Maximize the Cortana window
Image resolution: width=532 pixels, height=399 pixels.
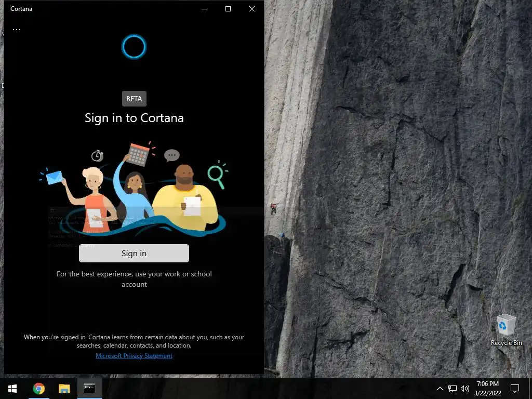(228, 9)
